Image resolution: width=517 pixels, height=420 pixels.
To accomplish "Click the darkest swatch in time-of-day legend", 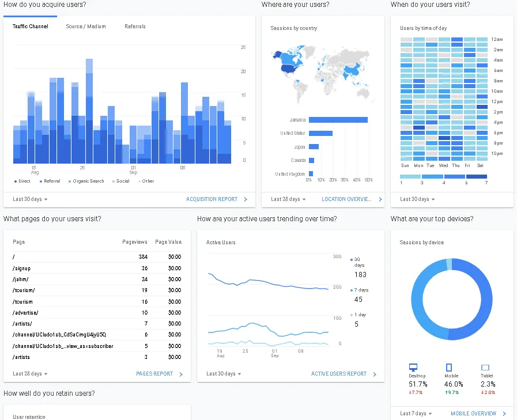I will coord(477,176).
